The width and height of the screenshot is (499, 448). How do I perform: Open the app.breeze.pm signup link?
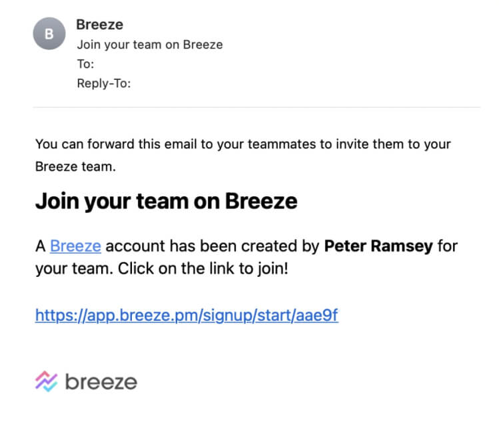(187, 315)
